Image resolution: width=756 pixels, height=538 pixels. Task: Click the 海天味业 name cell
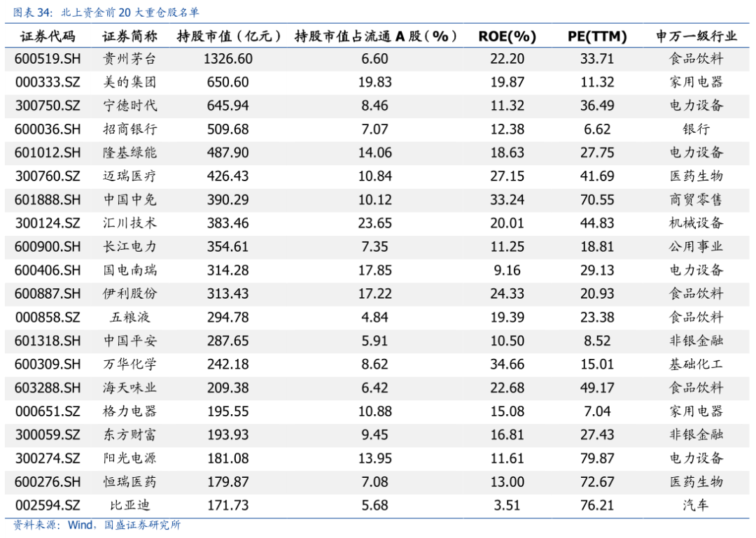tap(129, 388)
